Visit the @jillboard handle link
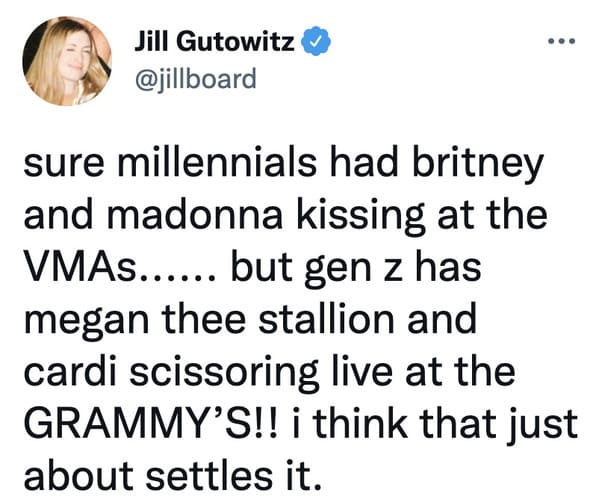 pos(195,79)
